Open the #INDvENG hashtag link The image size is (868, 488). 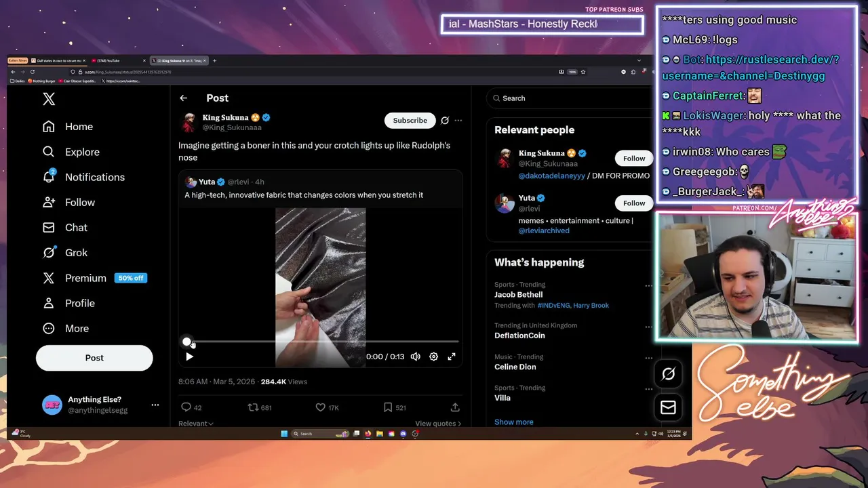coord(553,306)
